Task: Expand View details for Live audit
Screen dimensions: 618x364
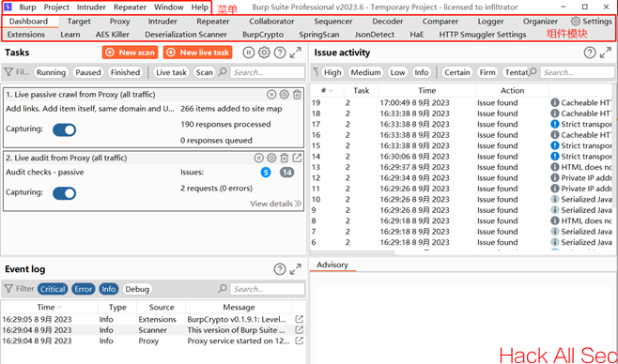Action: [x=275, y=204]
